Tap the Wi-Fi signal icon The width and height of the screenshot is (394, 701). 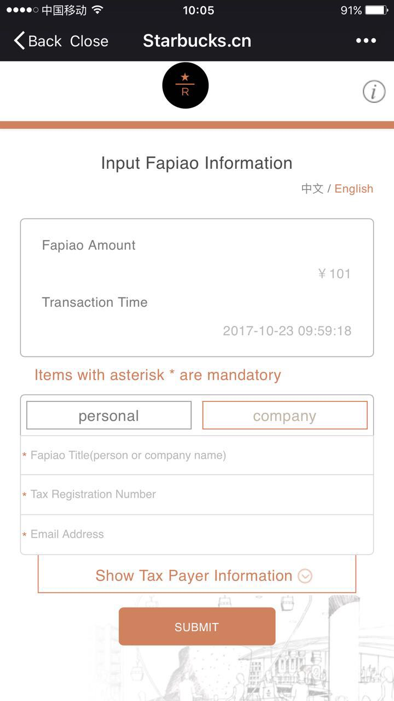[x=97, y=10]
